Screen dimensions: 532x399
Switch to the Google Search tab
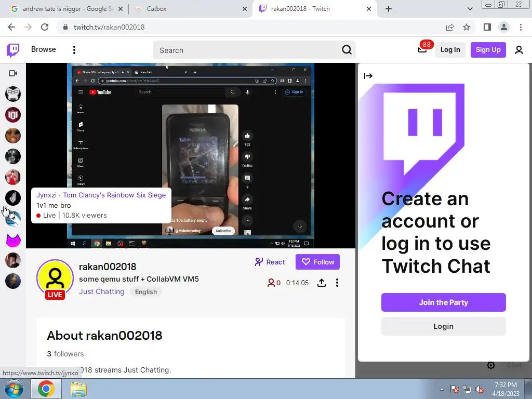[x=67, y=9]
